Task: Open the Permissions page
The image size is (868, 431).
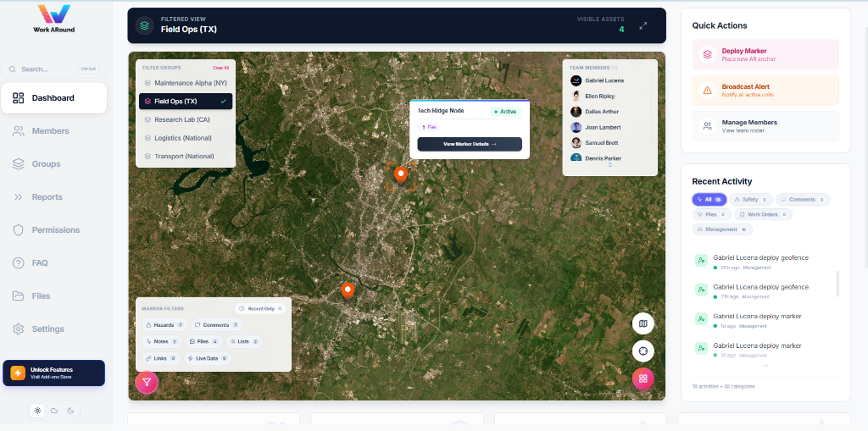Action: click(x=53, y=229)
